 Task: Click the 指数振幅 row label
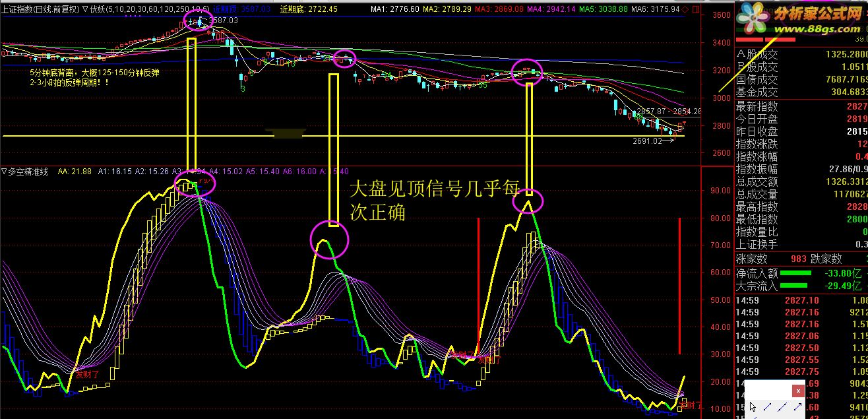pyautogui.click(x=757, y=169)
